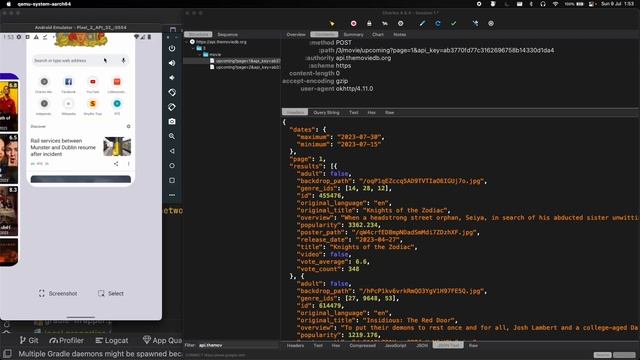Open the Chart tab in Charles

pyautogui.click(x=378, y=34)
